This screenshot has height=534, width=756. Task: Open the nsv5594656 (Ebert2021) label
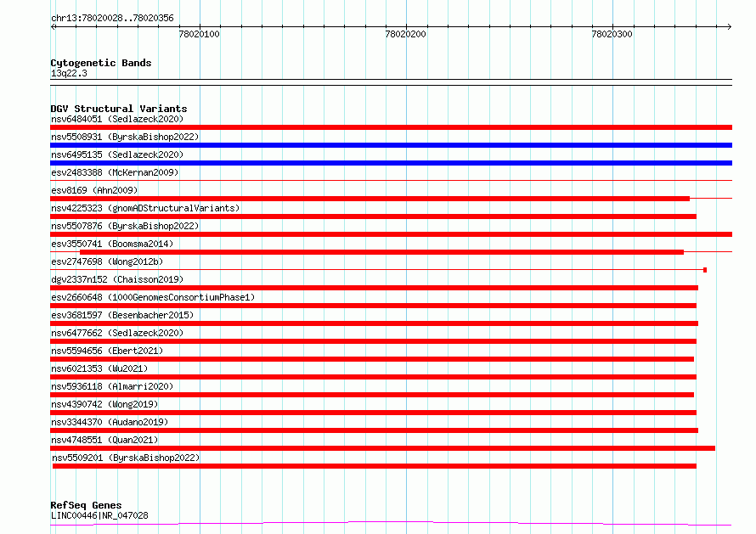click(x=107, y=351)
